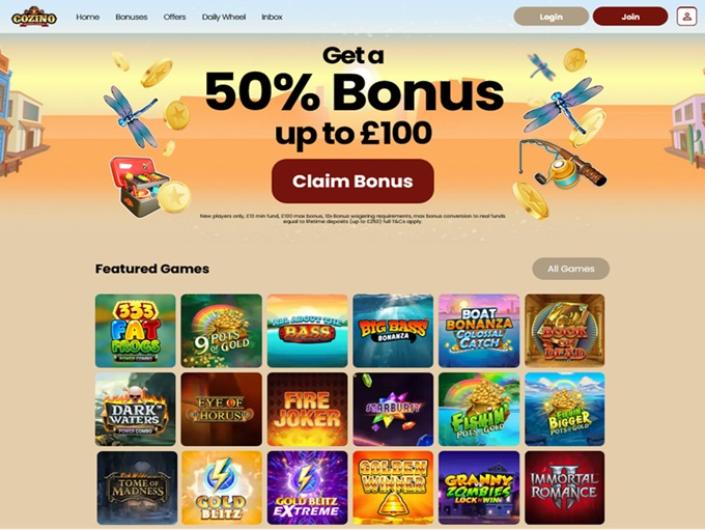
Task: View All Games
Action: point(571,269)
